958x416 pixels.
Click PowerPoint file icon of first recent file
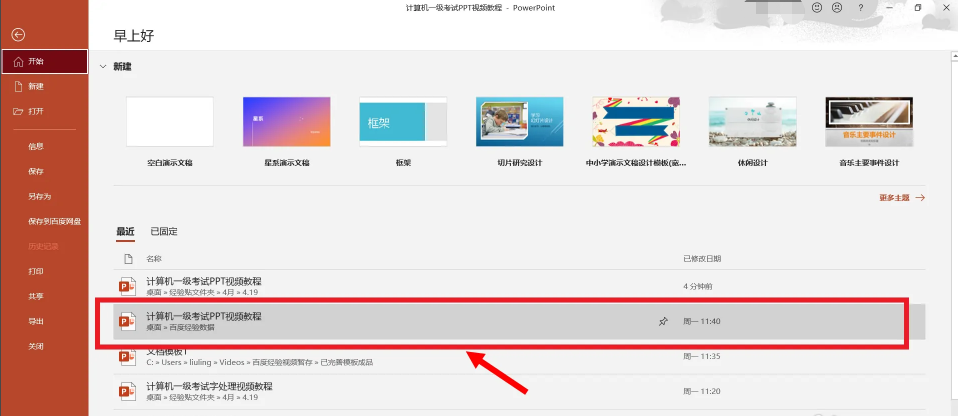(x=127, y=286)
